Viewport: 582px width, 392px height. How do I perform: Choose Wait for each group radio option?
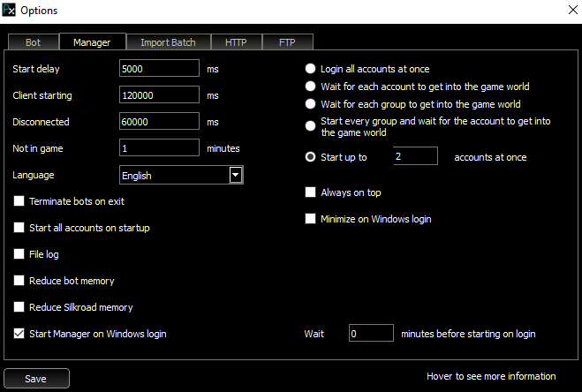point(310,104)
